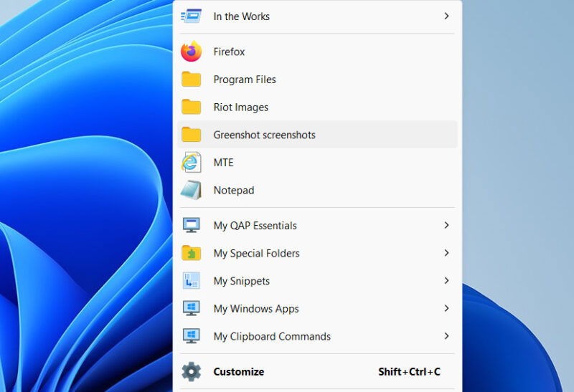Open the My Special Folders submenu chevron

pos(446,253)
